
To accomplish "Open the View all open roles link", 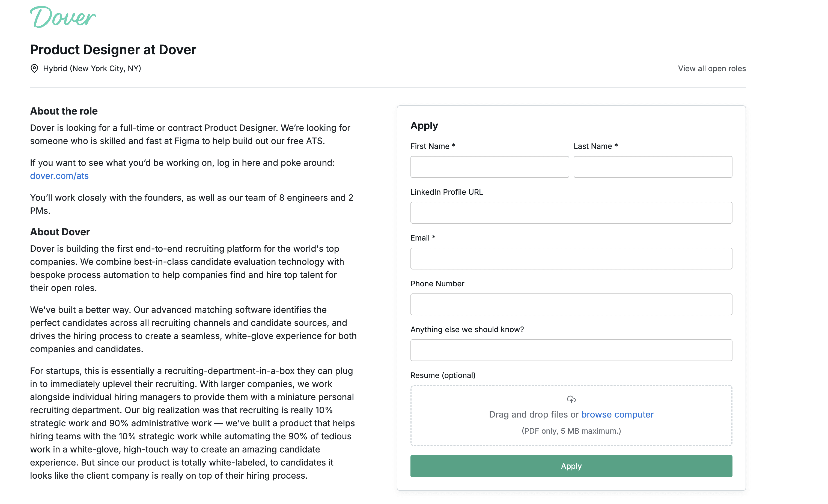I will pyautogui.click(x=711, y=68).
